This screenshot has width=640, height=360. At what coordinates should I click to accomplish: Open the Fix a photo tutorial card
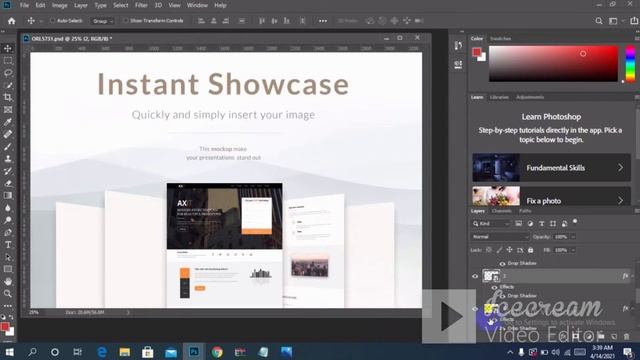pyautogui.click(x=551, y=196)
